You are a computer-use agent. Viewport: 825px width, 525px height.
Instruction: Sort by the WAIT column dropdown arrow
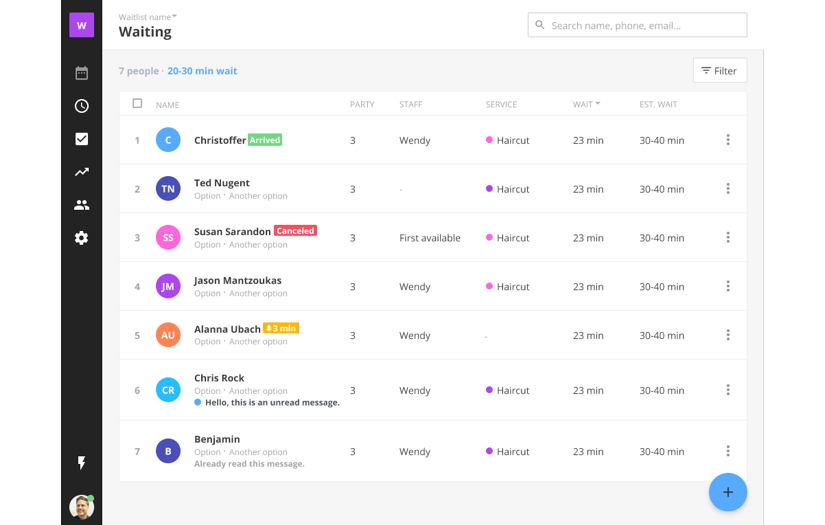pos(598,104)
